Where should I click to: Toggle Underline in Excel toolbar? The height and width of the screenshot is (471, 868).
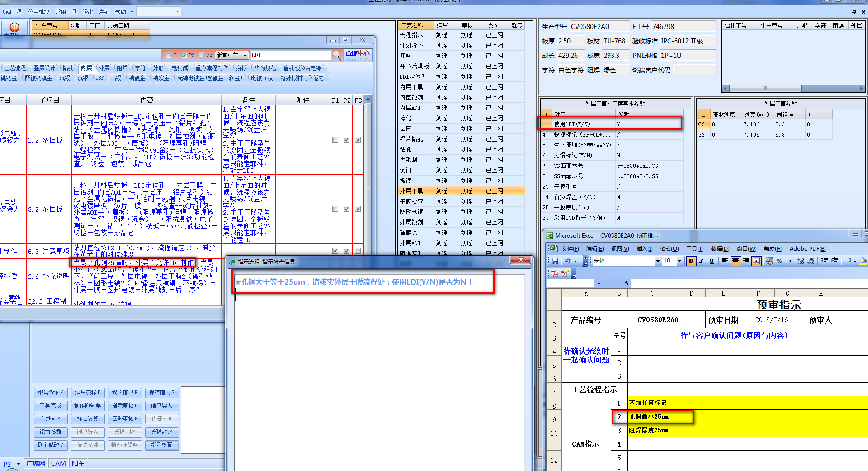(712, 261)
